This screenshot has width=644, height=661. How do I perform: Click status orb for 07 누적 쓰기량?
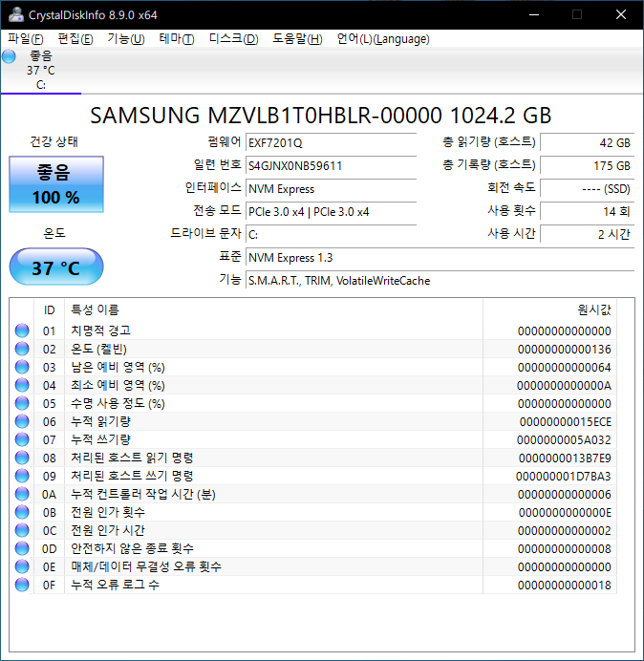pos(22,439)
